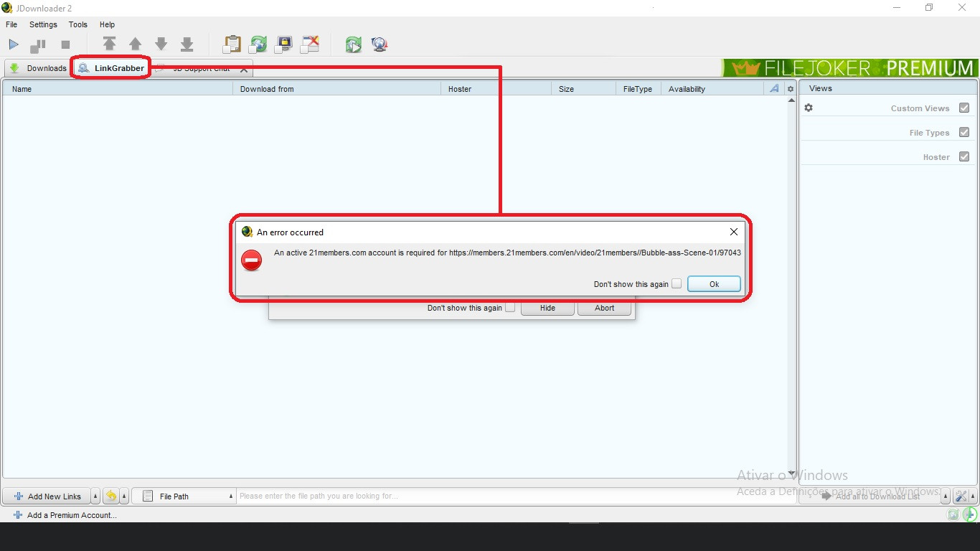Screen dimensions: 980x551
Task: Click the table scrollbar down arrow
Action: pos(791,474)
